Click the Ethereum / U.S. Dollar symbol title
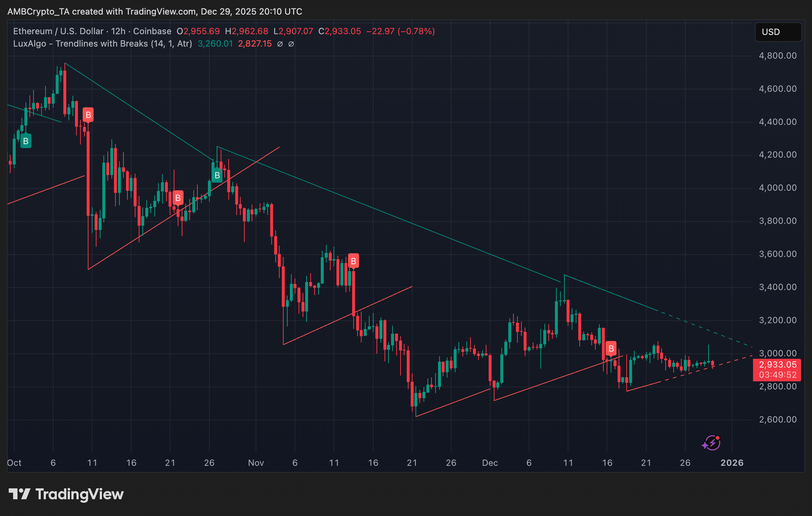This screenshot has width=812, height=516. coord(58,31)
